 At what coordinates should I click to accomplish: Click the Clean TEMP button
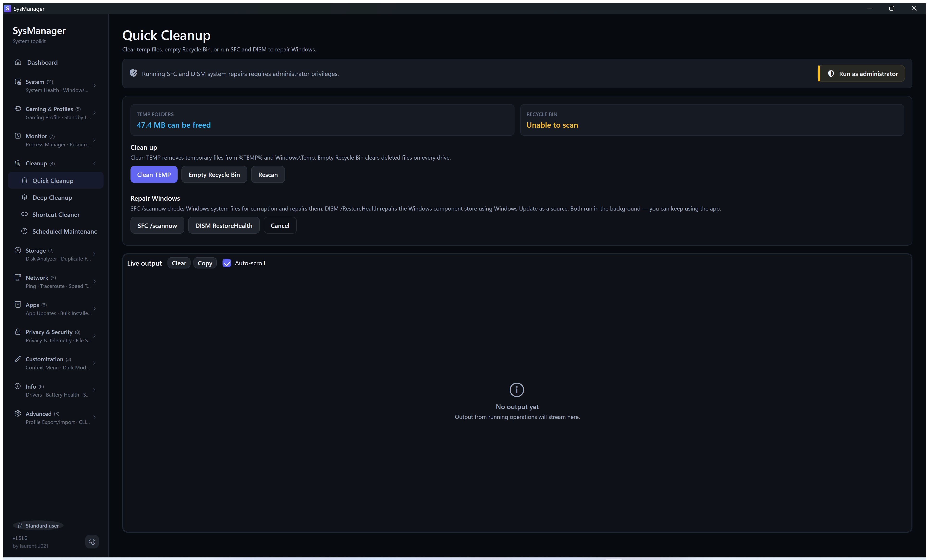(154, 174)
